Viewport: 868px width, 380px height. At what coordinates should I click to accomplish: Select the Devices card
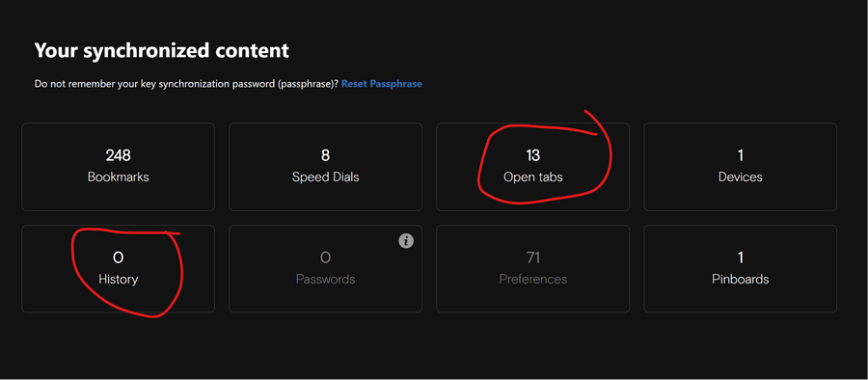740,167
